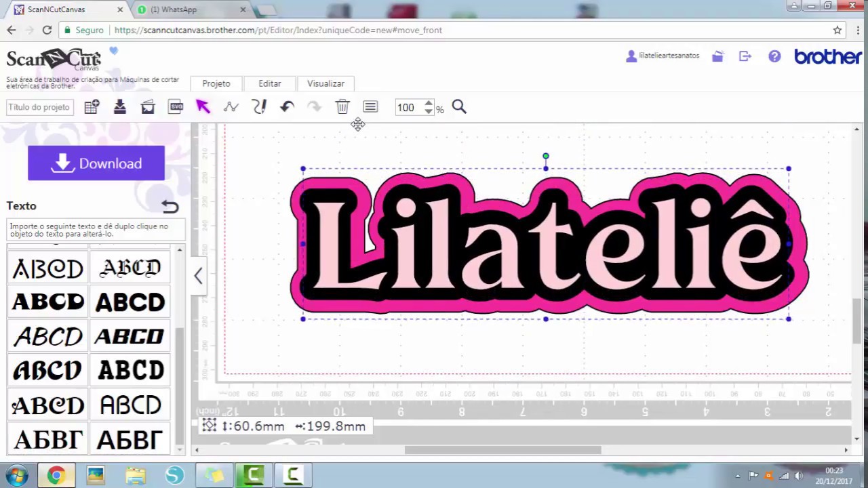Open the Visualizar tab

coord(326,83)
